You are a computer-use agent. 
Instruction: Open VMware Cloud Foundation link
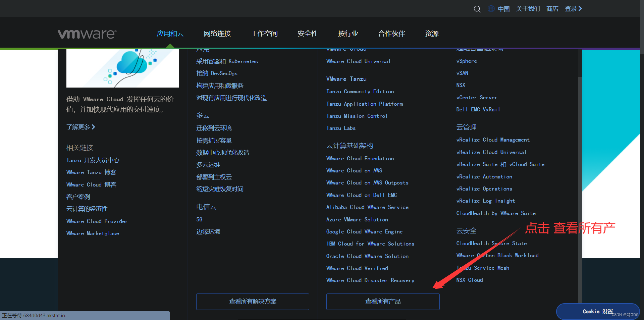pos(360,159)
